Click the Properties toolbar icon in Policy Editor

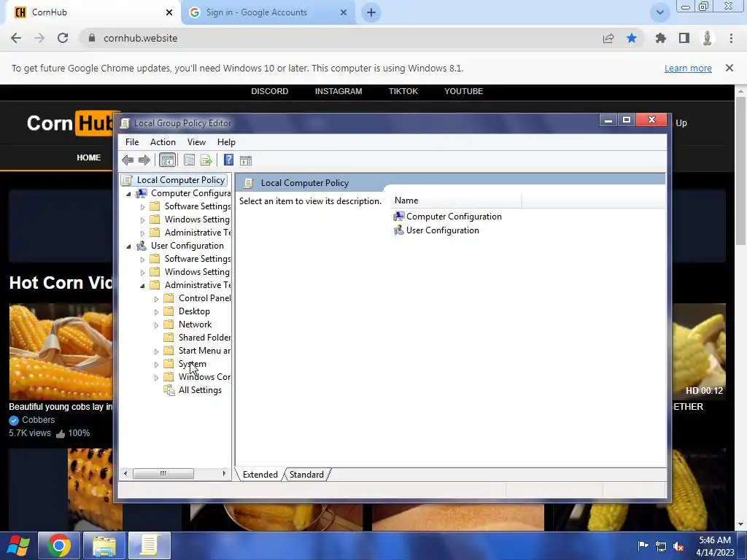pyautogui.click(x=189, y=160)
